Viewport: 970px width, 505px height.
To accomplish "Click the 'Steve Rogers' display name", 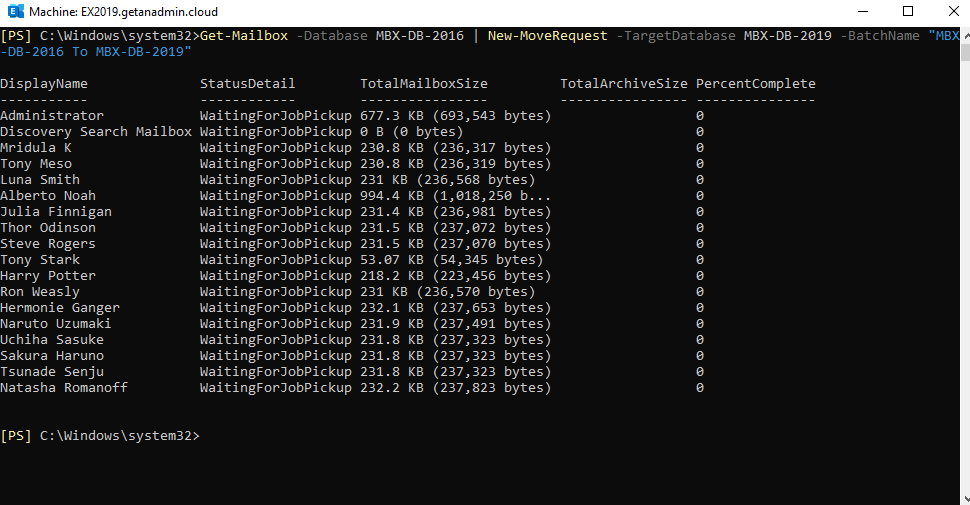I will [48, 244].
